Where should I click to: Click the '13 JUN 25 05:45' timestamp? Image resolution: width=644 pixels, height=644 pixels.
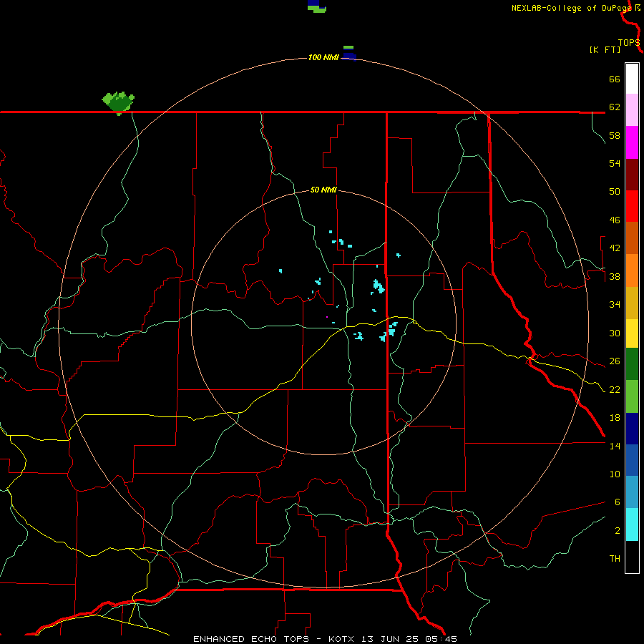click(x=409, y=639)
